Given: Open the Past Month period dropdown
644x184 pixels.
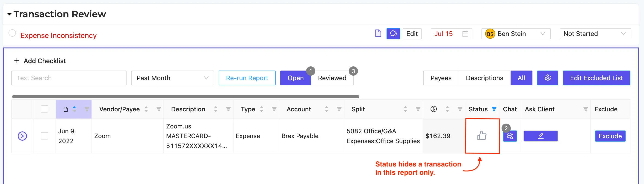Looking at the screenshot, I should pos(172,78).
